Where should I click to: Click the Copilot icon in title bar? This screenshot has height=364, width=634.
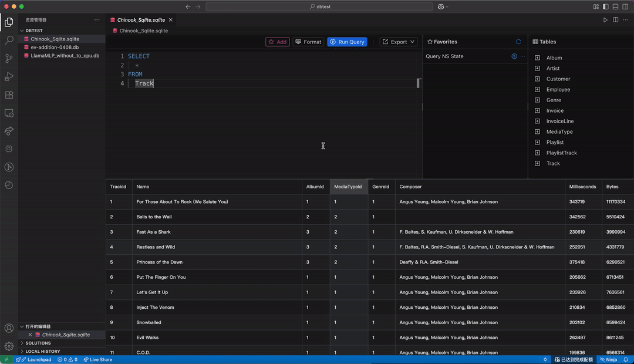441,6
